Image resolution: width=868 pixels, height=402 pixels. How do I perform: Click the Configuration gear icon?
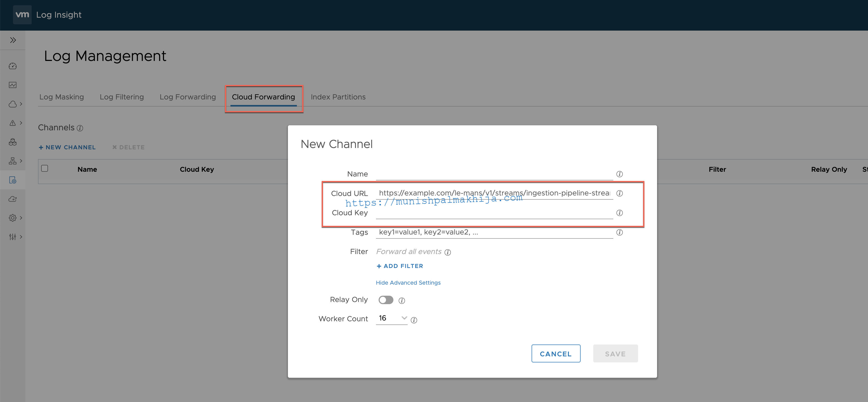[13, 218]
